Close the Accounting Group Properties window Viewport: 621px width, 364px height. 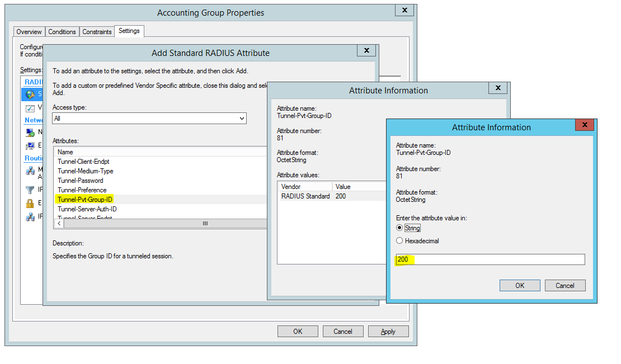[404, 10]
